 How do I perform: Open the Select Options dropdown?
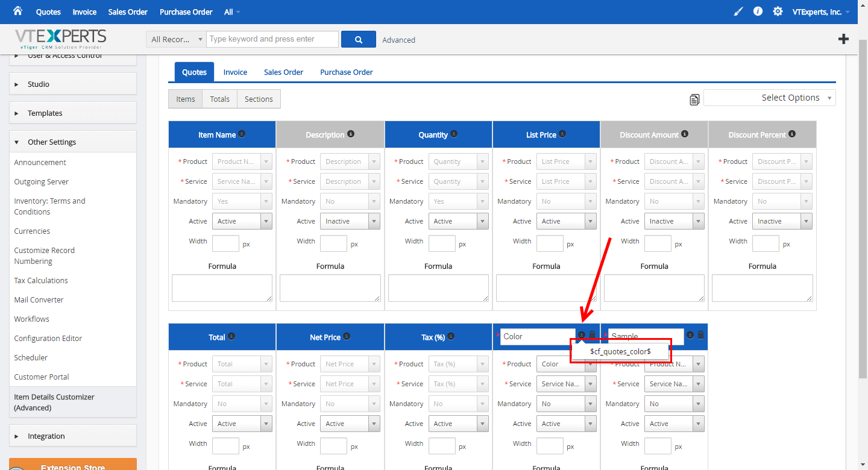(770, 98)
